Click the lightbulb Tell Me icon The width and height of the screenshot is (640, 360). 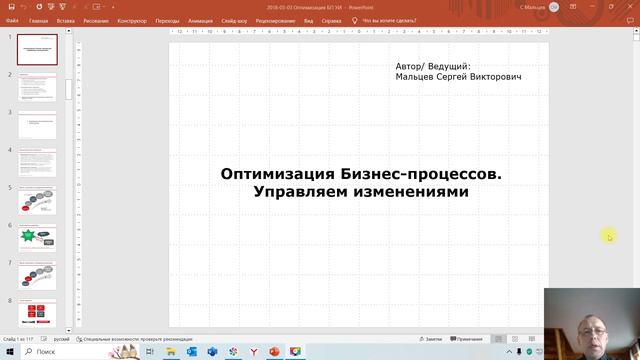tap(354, 20)
